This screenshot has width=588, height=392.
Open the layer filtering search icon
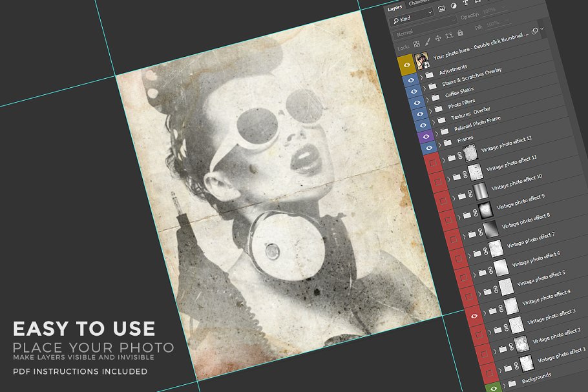[x=395, y=20]
